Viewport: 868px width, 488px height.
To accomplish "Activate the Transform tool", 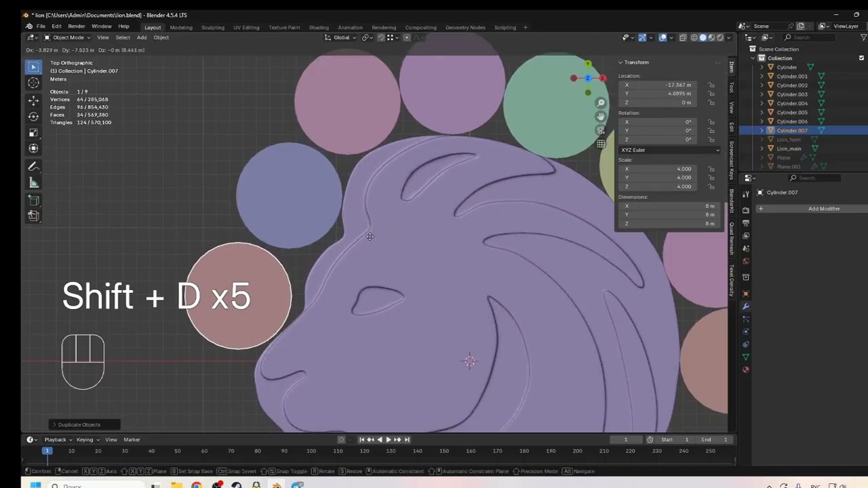I will 33,148.
